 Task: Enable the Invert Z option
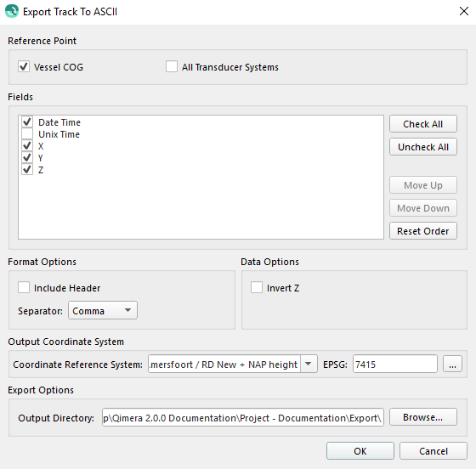point(257,287)
